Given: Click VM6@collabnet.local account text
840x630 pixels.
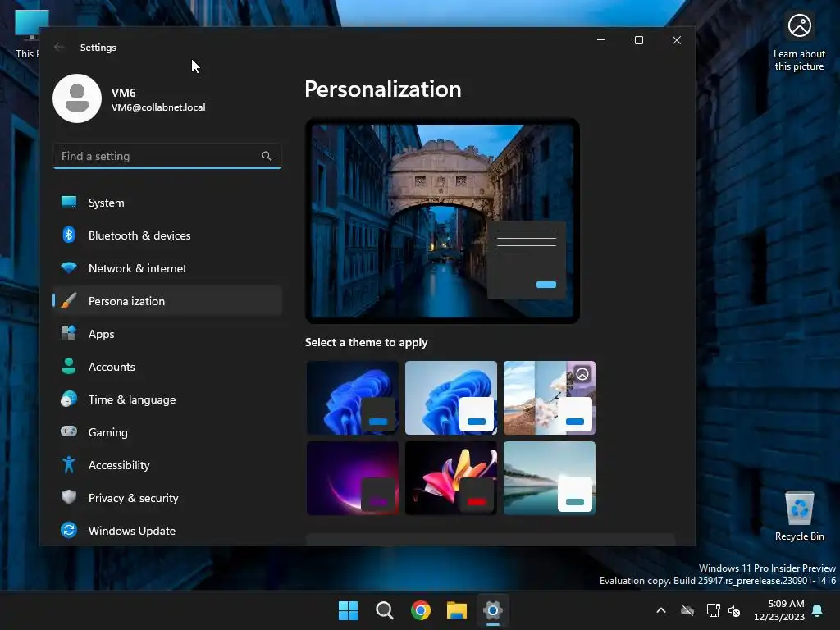Looking at the screenshot, I should [158, 107].
